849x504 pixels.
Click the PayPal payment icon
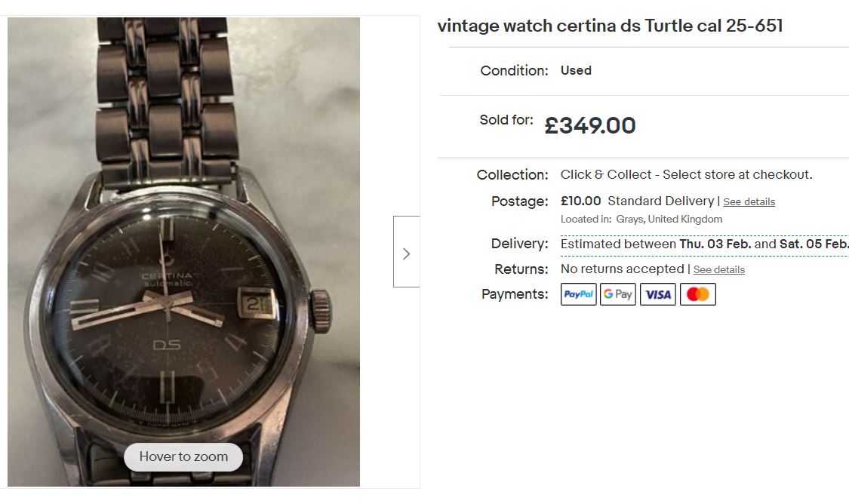click(x=579, y=294)
